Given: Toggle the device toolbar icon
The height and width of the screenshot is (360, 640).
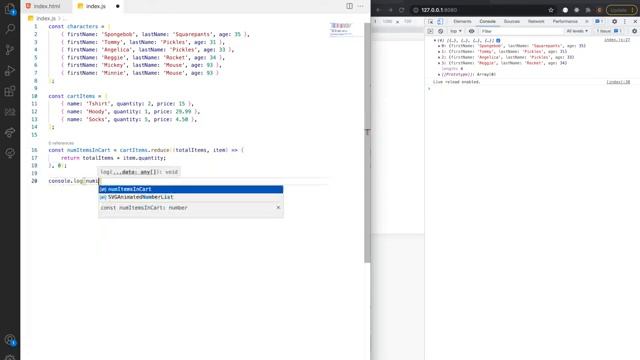Looking at the screenshot, I should tap(440, 22).
